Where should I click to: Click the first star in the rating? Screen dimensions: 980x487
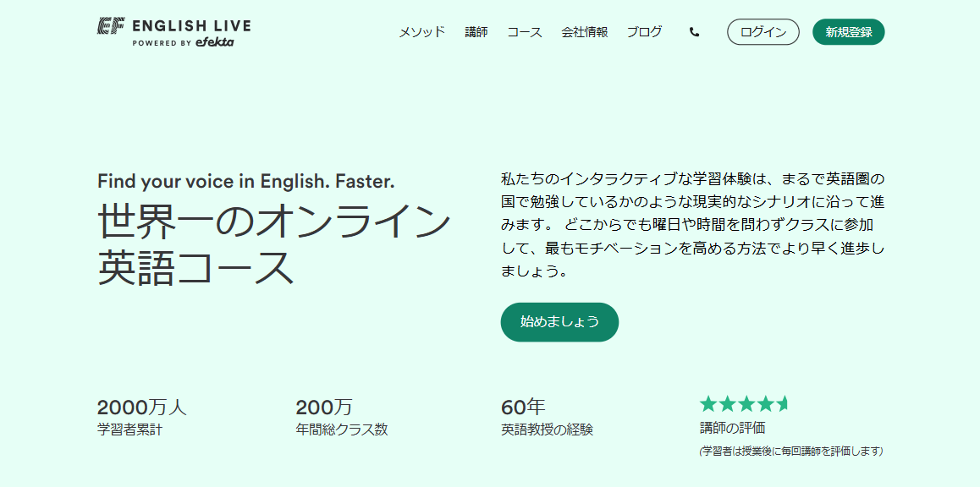(708, 403)
